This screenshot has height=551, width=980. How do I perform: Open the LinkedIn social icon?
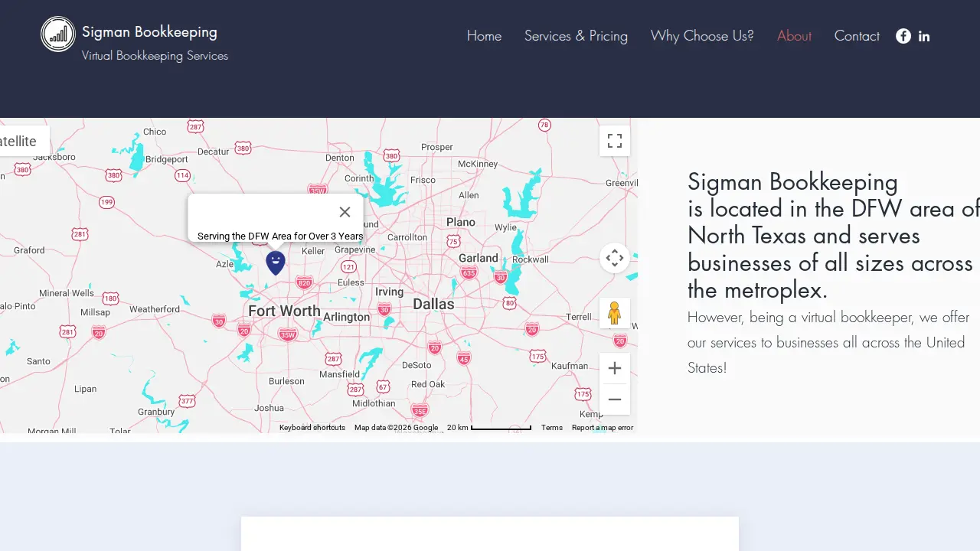pyautogui.click(x=924, y=36)
